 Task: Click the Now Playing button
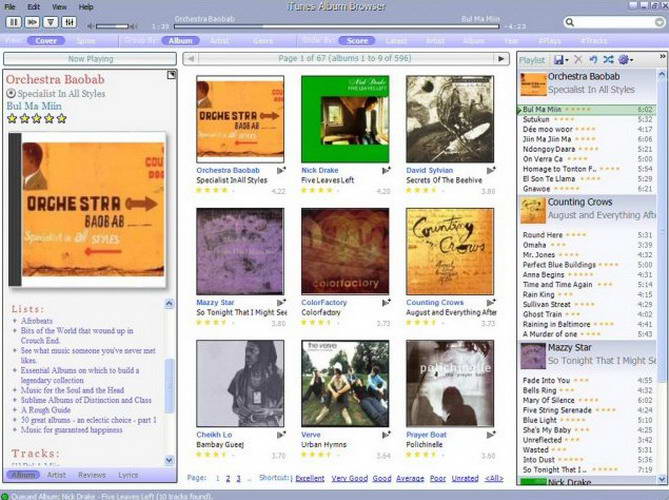click(x=90, y=59)
